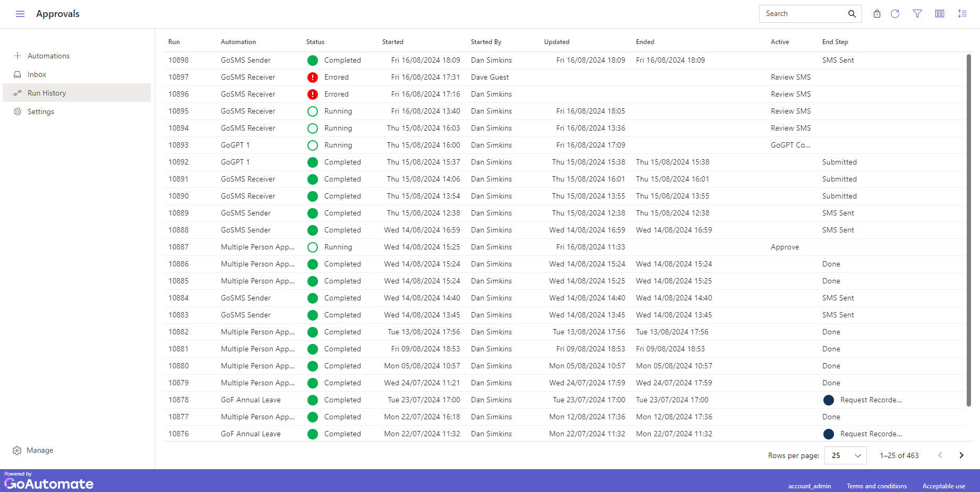Click Review SMS for run 10894
The image size is (980, 492).
790,128
